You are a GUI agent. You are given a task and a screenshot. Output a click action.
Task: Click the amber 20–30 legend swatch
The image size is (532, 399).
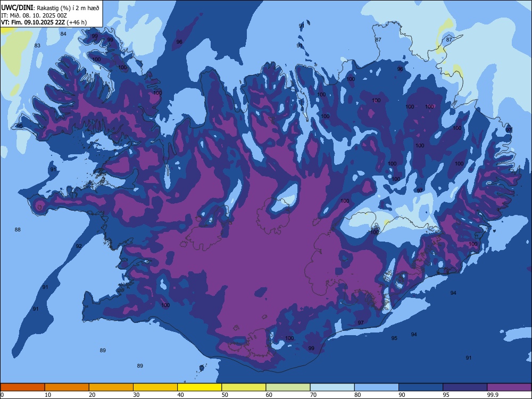pyautogui.click(x=111, y=387)
